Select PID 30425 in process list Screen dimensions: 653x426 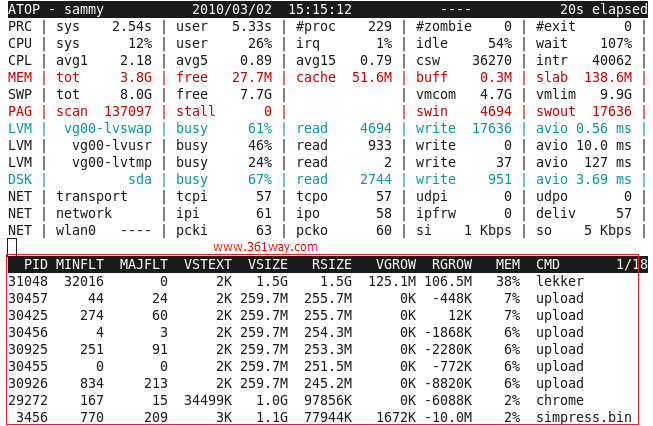pyautogui.click(x=28, y=316)
